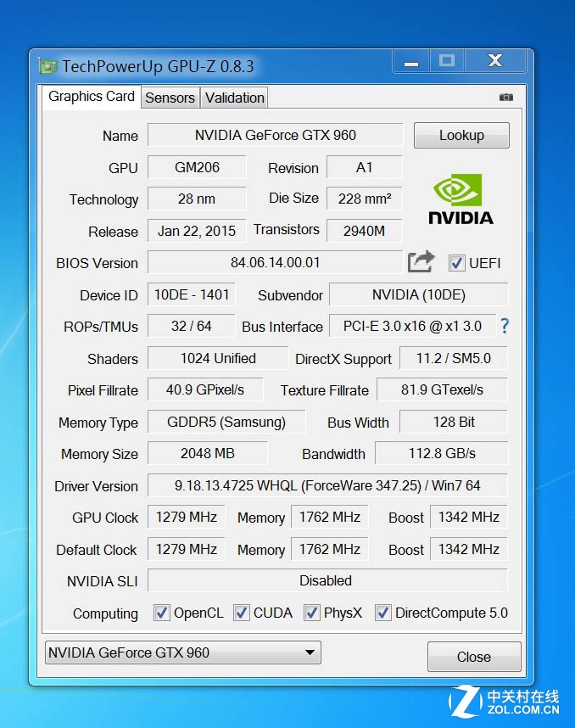
Task: Click the Pixel Fillrate field 40.9 GPixel/s
Action: (x=205, y=389)
